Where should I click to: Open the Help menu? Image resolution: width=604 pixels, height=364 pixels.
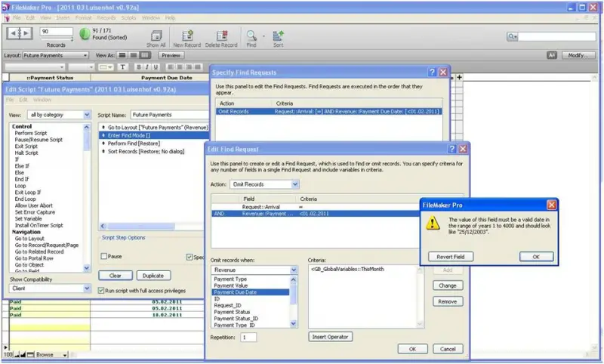(x=171, y=17)
